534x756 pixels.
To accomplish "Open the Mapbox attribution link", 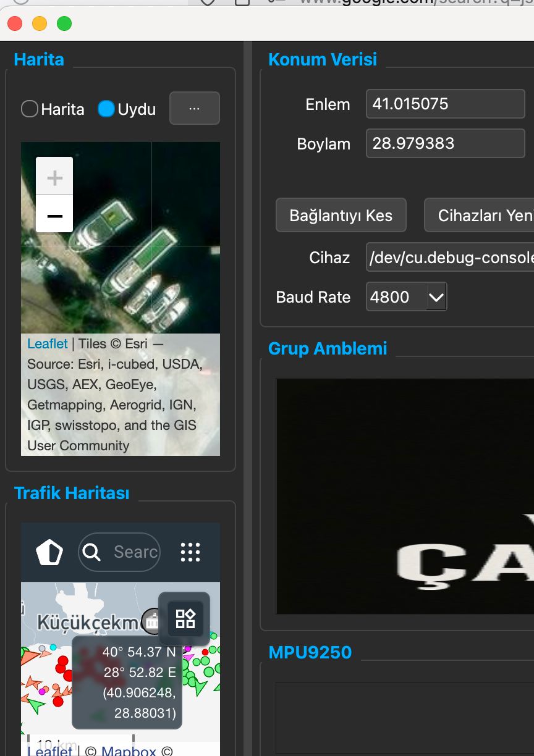I will pyautogui.click(x=129, y=751).
